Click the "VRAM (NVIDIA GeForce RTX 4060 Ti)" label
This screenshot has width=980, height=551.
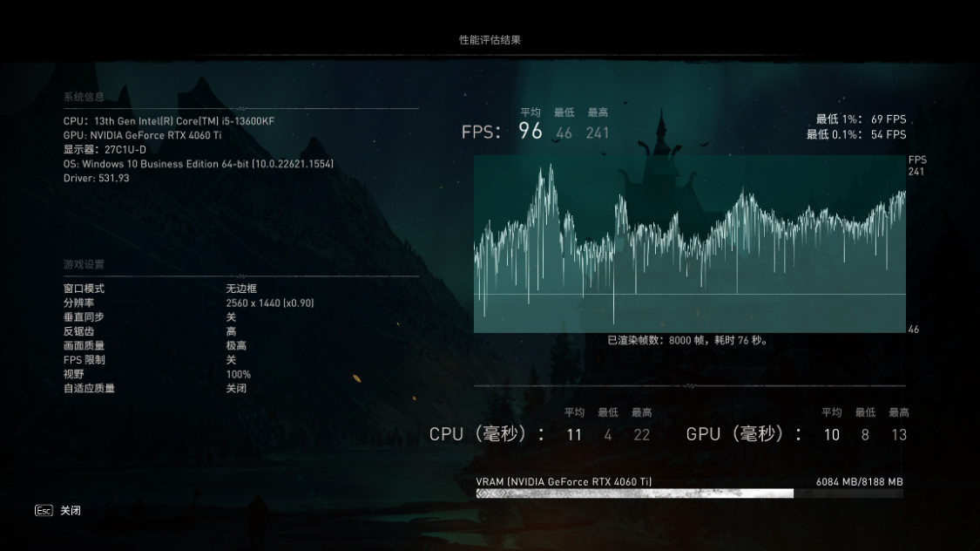tap(564, 481)
